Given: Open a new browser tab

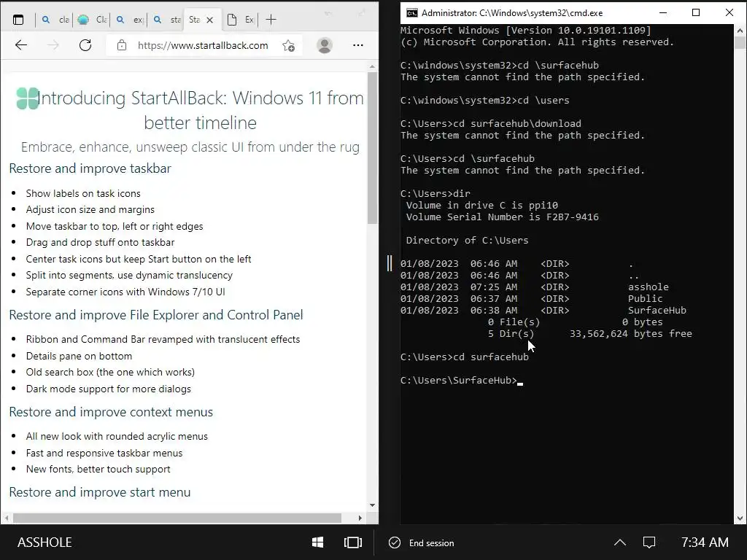Looking at the screenshot, I should coord(271,20).
